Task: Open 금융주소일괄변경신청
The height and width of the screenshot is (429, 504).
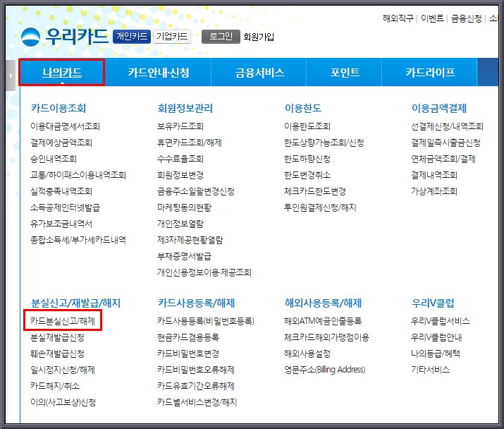Action: [196, 191]
